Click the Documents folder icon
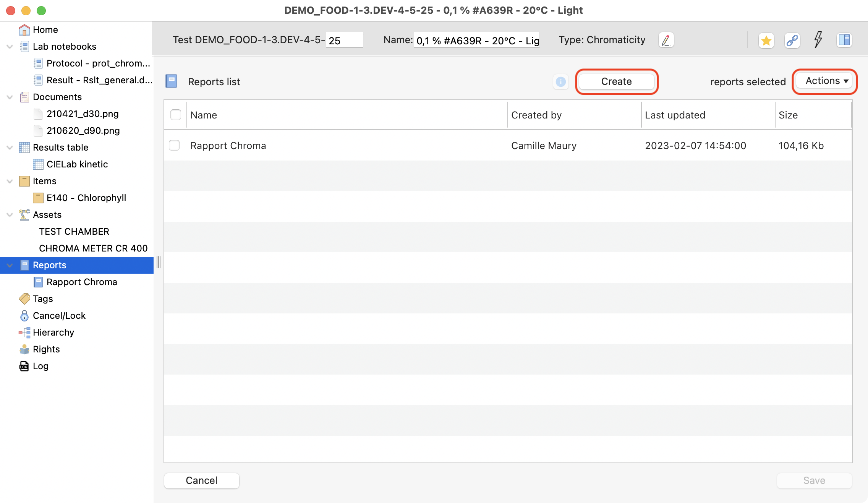 24,97
